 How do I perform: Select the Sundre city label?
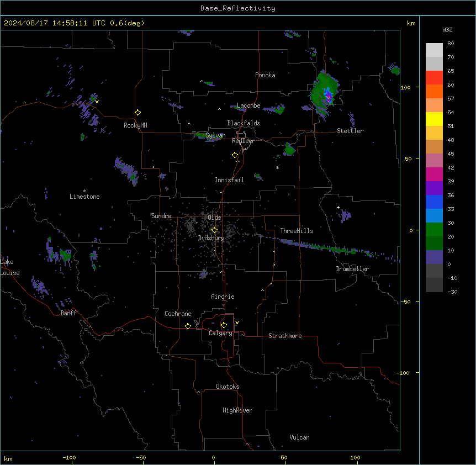click(x=161, y=216)
